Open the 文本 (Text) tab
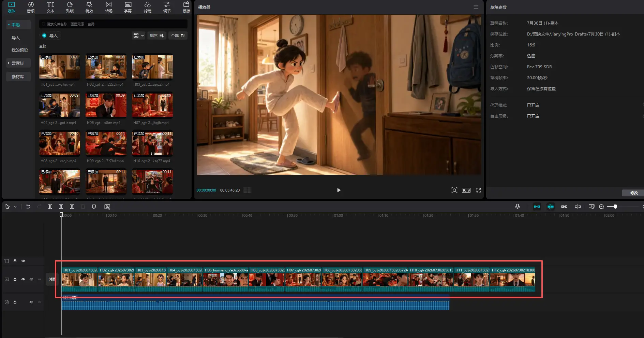 [x=50, y=7]
